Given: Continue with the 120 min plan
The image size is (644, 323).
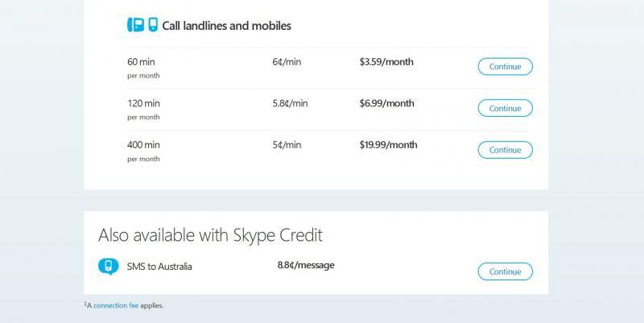Looking at the screenshot, I should click(x=506, y=108).
